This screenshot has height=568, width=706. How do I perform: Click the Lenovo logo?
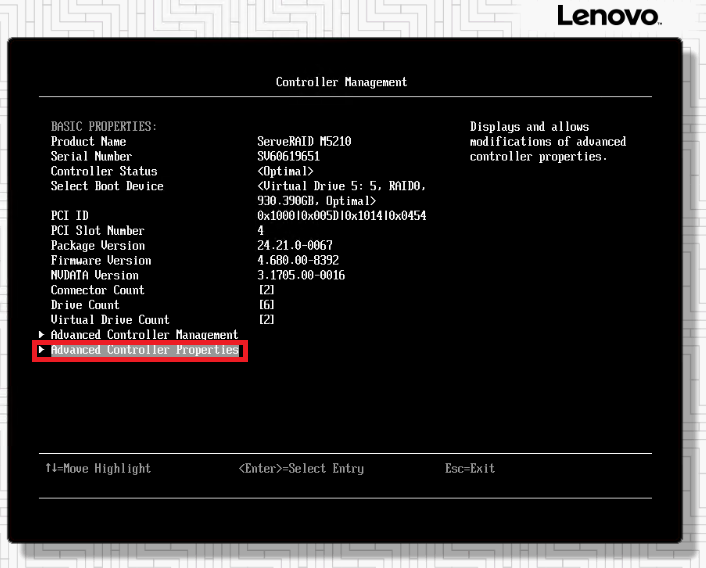(x=608, y=16)
